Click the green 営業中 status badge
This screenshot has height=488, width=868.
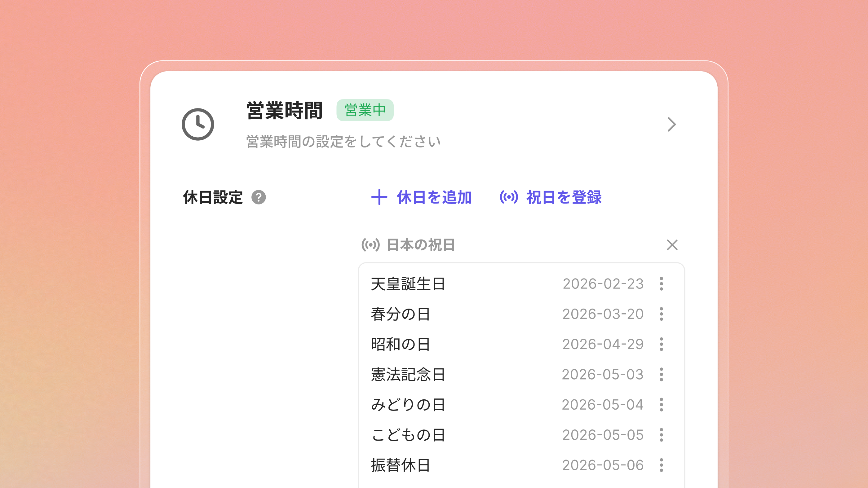365,110
